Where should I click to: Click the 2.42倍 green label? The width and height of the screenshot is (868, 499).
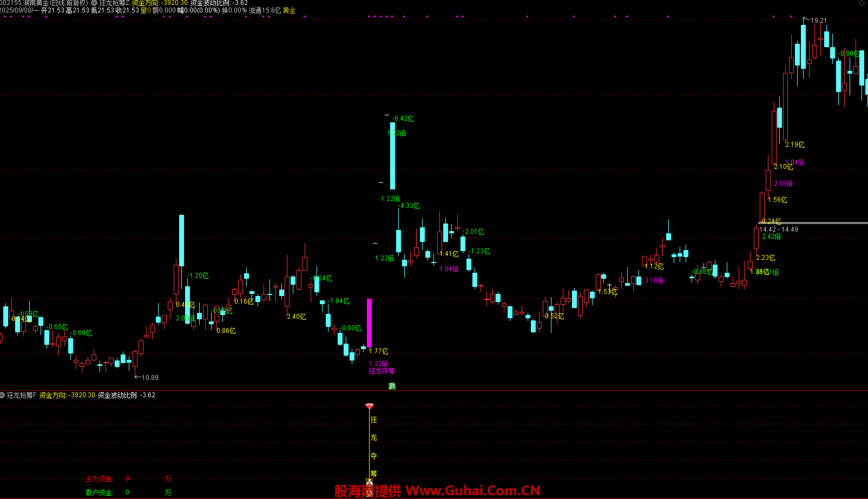coord(772,237)
